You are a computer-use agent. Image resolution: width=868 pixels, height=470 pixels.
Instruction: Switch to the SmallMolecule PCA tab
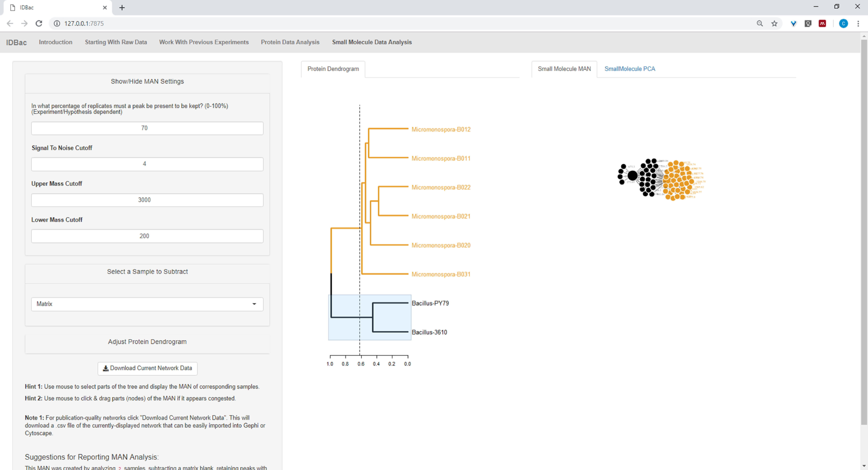pyautogui.click(x=629, y=69)
